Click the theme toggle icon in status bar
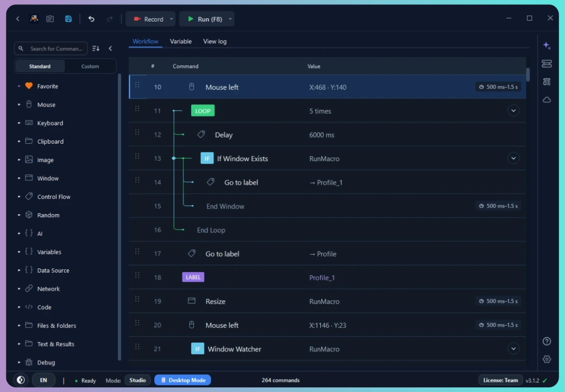 [21, 380]
